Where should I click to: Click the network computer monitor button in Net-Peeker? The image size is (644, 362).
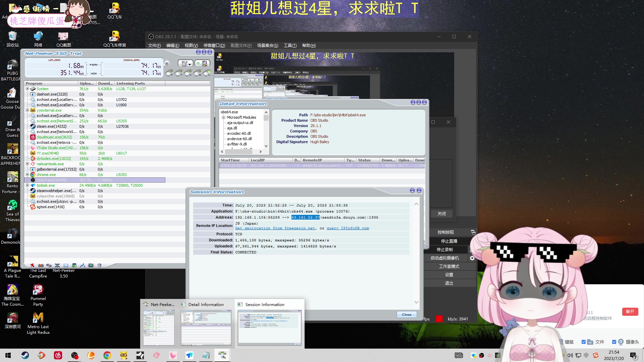pyautogui.click(x=202, y=63)
